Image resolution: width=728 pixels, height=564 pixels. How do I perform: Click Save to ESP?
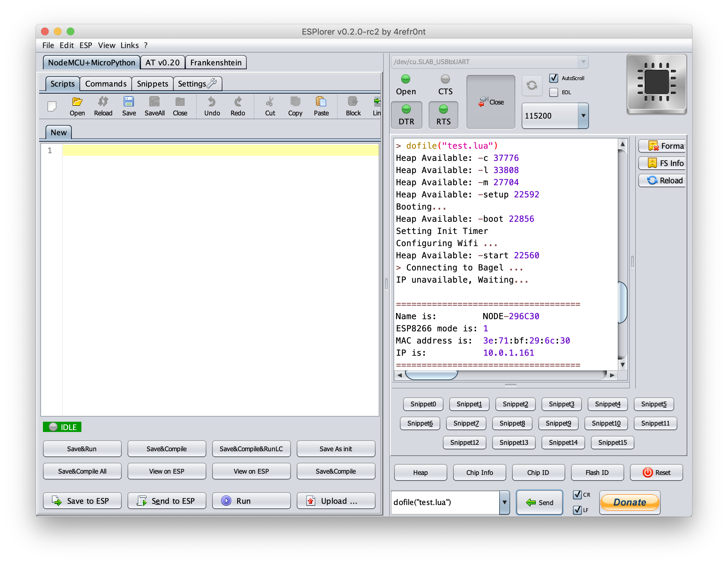pyautogui.click(x=82, y=501)
